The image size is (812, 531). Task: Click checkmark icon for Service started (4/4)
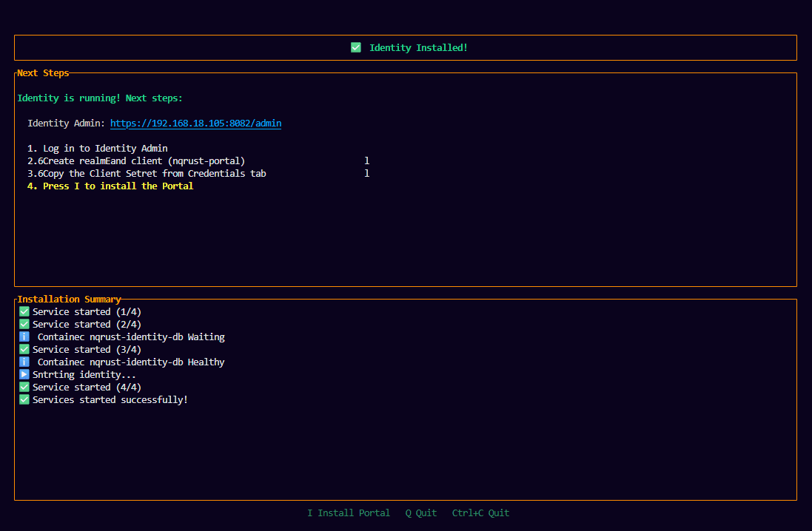click(x=24, y=387)
